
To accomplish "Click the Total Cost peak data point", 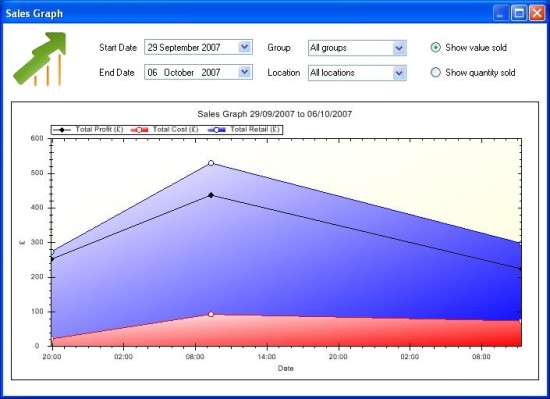I will point(211,314).
